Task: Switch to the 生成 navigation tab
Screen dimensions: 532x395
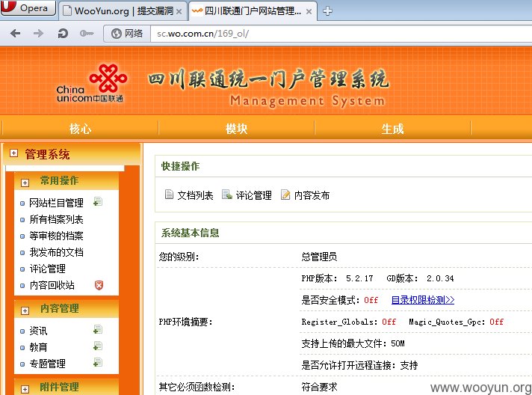Action: pos(392,129)
